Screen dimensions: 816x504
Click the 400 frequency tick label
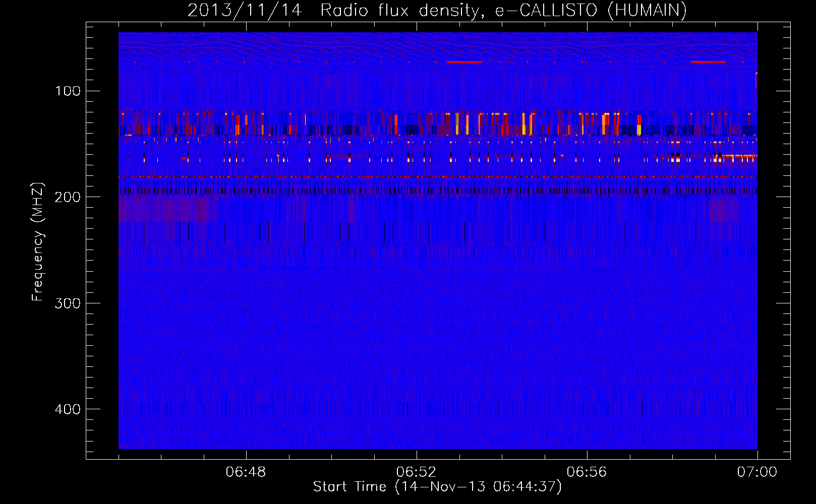point(68,409)
